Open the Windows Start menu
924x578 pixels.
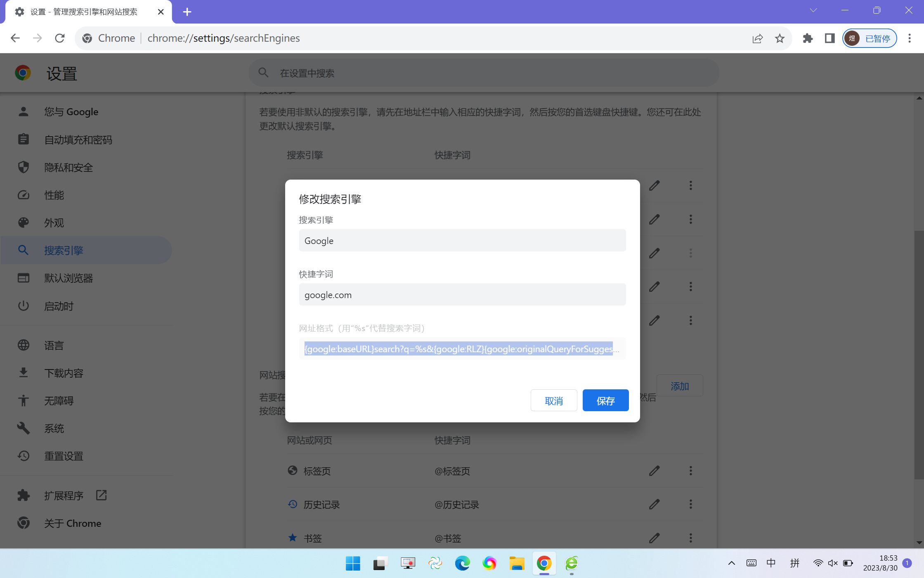click(353, 563)
